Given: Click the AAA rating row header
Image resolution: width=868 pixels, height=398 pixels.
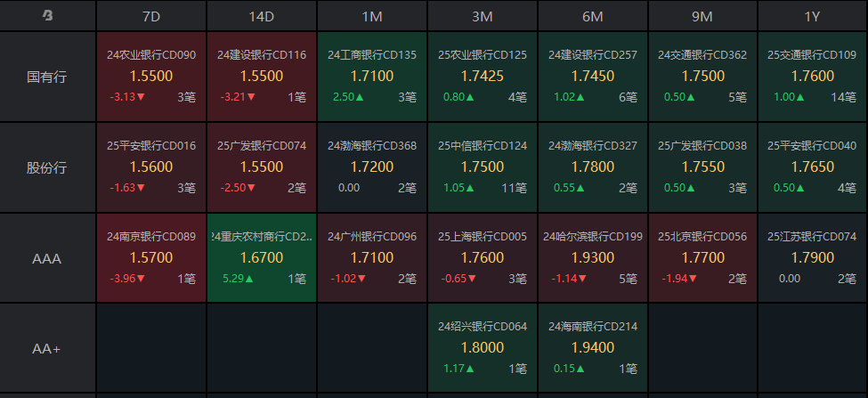Looking at the screenshot, I should tap(47, 258).
